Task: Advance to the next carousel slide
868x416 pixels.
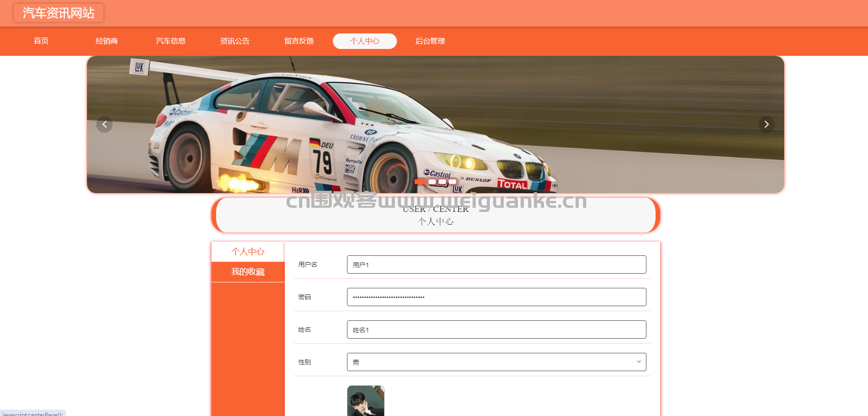Action: (x=766, y=124)
